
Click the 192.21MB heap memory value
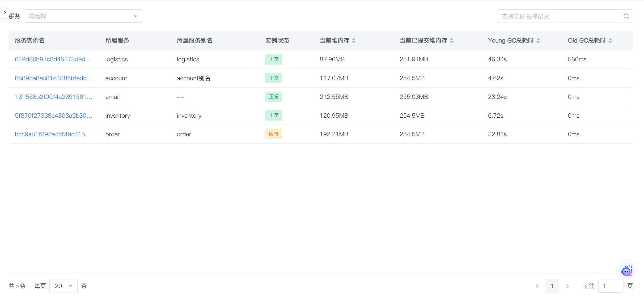coord(334,134)
